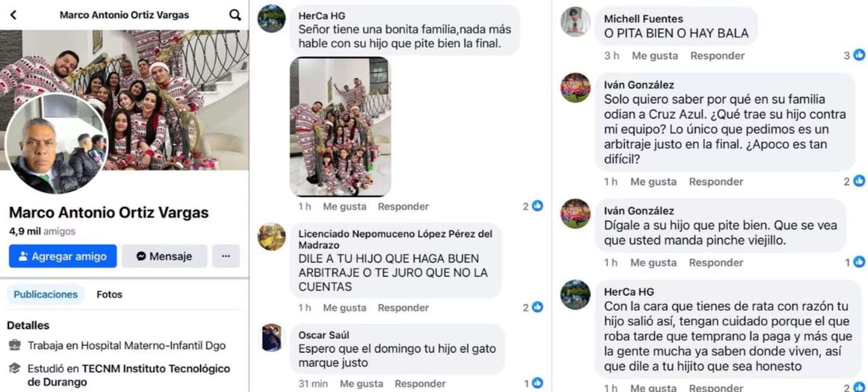View the photo attached to HerCa HG's comment
868x392 pixels.
340,126
